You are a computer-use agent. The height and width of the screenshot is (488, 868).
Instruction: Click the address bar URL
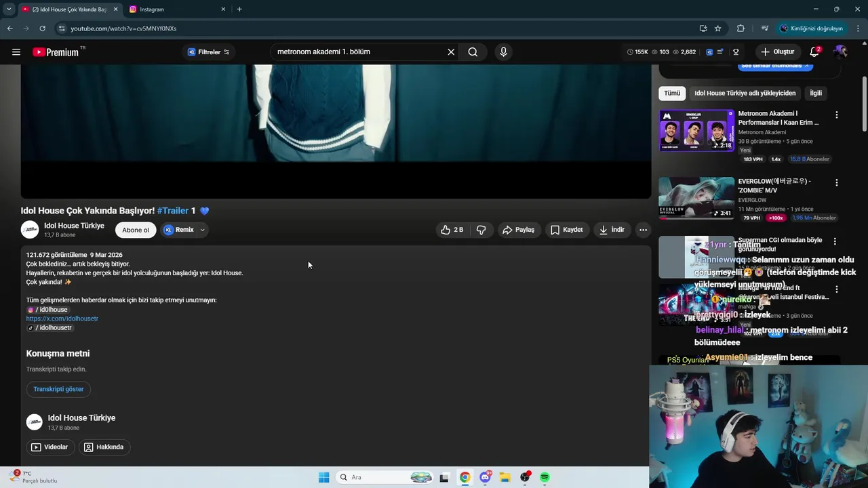[x=123, y=28]
